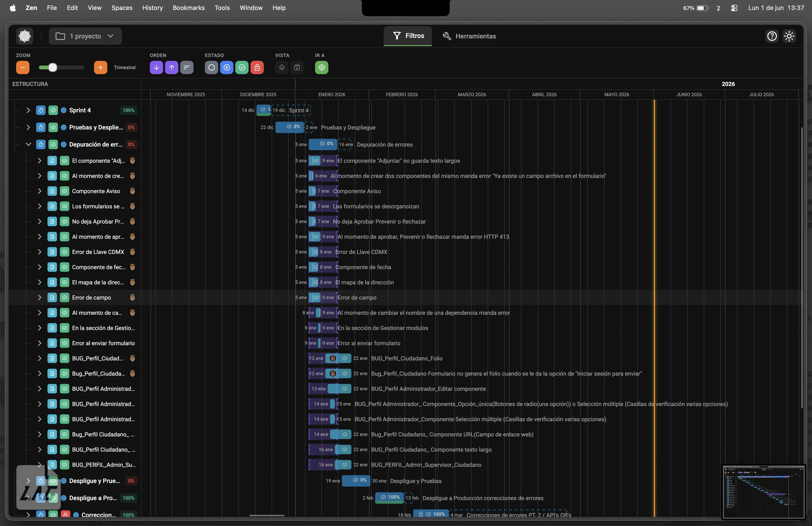Screen dimensions: 812x526
Task: Expand the Error de Llave CDMX task
Action: (40, 252)
